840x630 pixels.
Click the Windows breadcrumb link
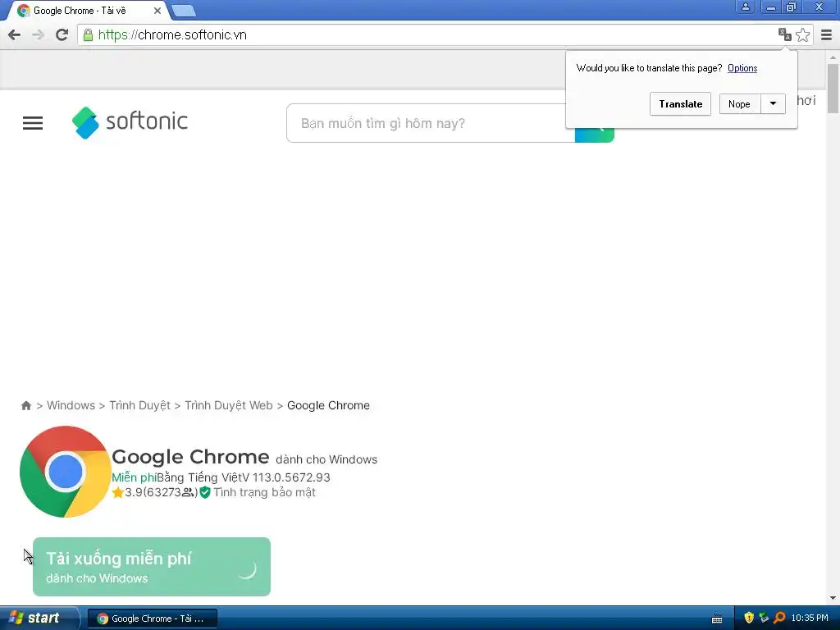coord(71,405)
